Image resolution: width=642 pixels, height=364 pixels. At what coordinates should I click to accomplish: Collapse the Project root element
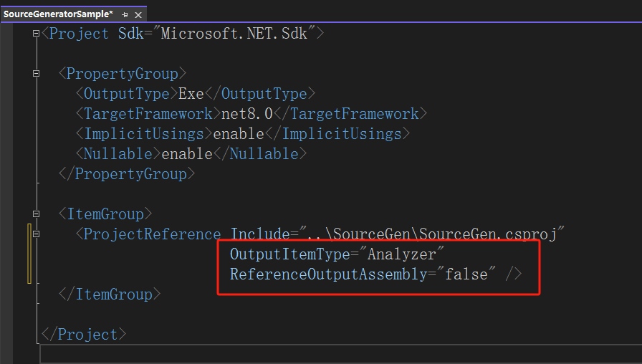37,34
